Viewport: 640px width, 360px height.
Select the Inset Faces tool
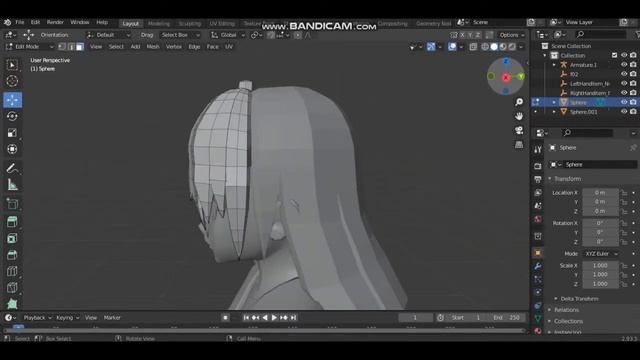pyautogui.click(x=12, y=238)
